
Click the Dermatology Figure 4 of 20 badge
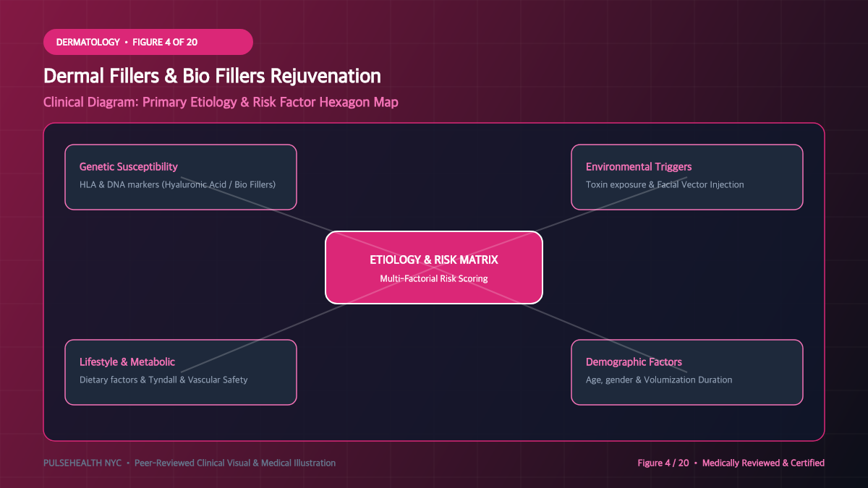[x=148, y=42]
